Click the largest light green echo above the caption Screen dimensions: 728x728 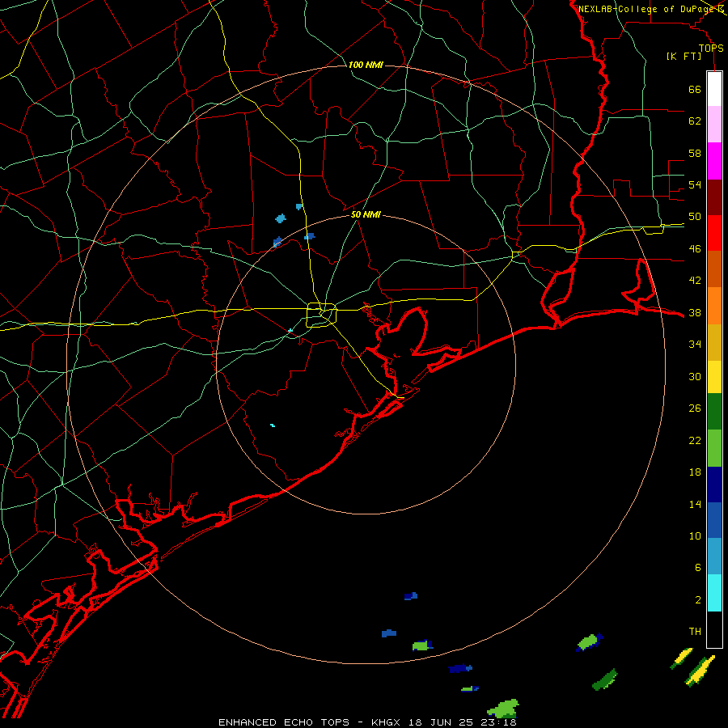point(503,709)
